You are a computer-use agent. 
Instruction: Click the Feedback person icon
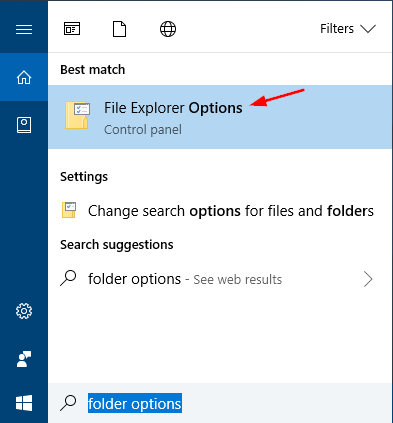tap(24, 359)
